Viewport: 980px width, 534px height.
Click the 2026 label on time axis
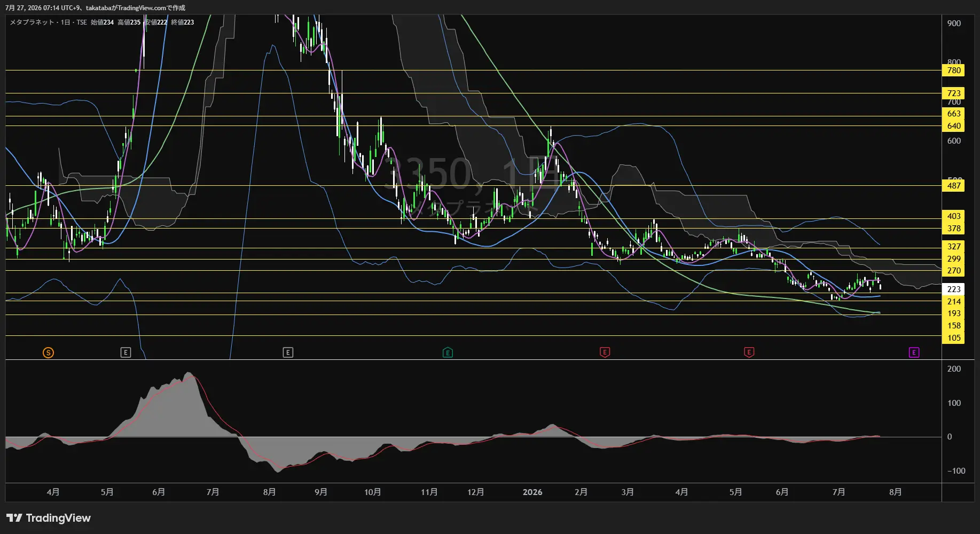click(532, 492)
